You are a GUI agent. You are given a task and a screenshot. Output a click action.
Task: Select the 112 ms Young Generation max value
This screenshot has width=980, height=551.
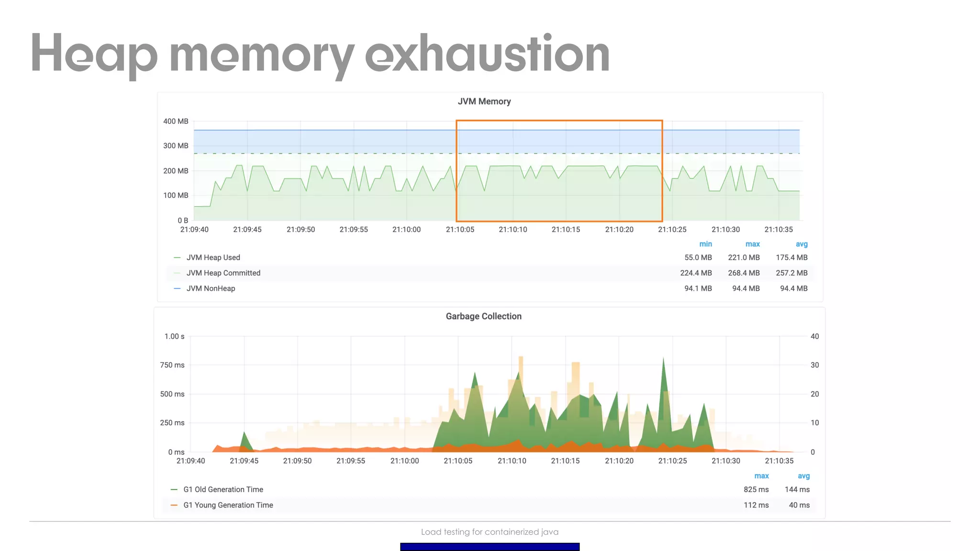[x=756, y=505]
